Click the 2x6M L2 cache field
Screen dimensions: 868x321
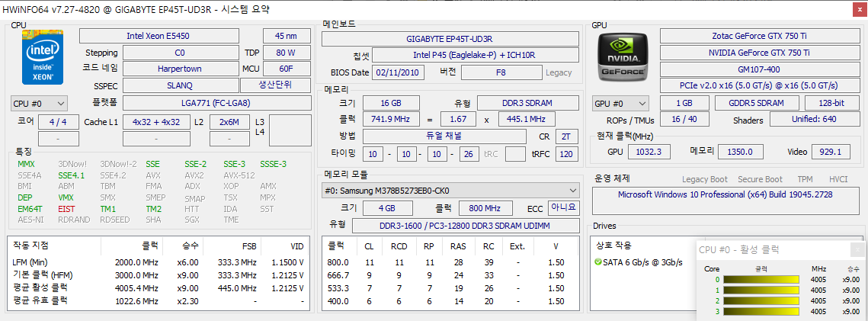coord(229,122)
